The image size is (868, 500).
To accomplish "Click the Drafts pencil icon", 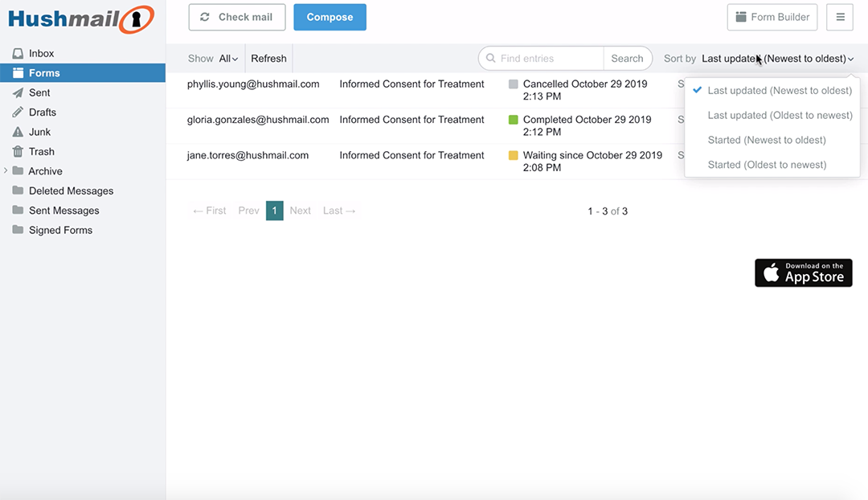I will point(18,113).
